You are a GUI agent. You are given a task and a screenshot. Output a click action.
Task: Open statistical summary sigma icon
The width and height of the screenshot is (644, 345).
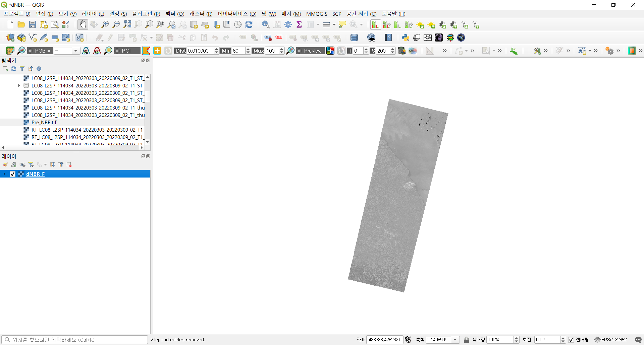pos(299,24)
